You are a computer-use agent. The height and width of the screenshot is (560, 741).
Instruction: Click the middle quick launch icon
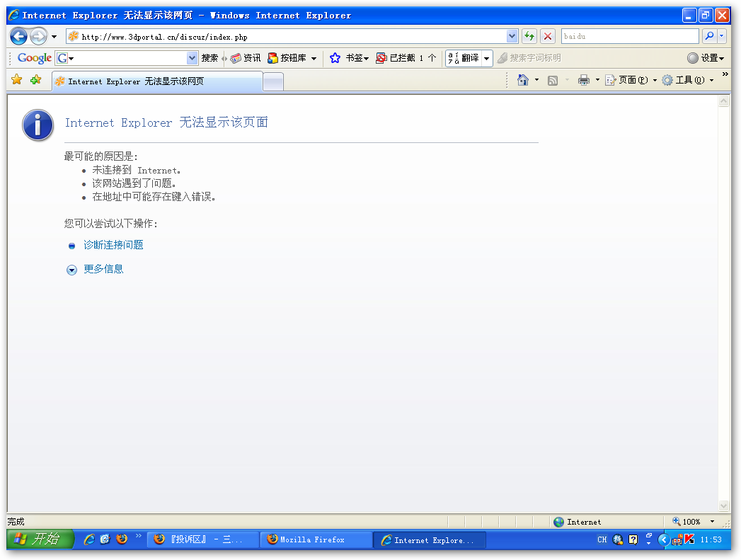pos(105,539)
